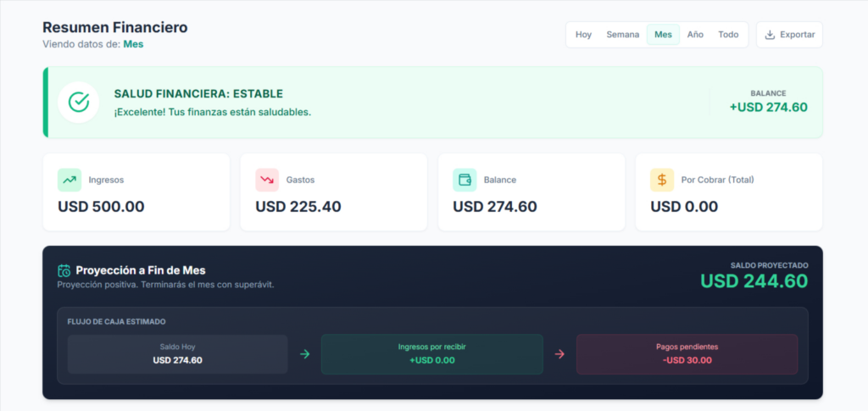Click the download icon in Exportar
The width and height of the screenshot is (868, 411).
[770, 35]
